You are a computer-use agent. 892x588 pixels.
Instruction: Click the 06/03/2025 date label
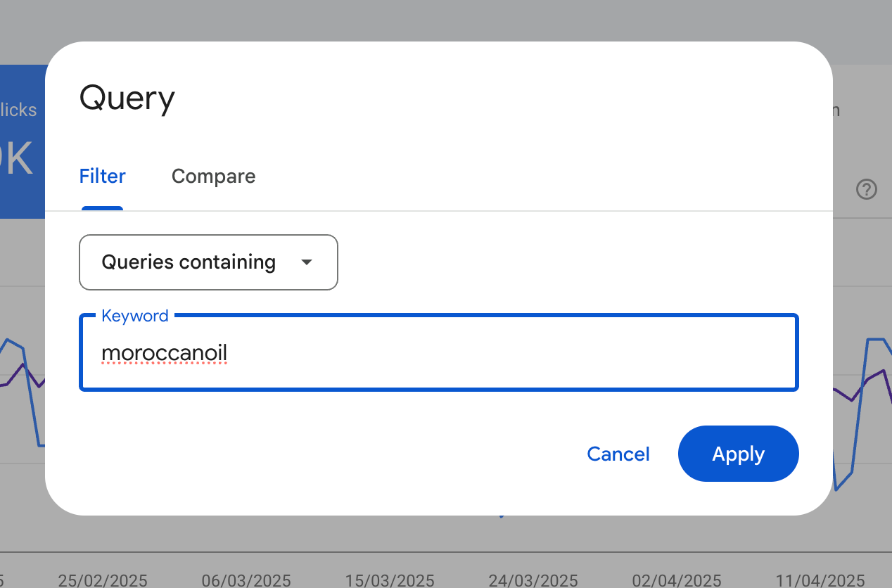click(x=246, y=580)
